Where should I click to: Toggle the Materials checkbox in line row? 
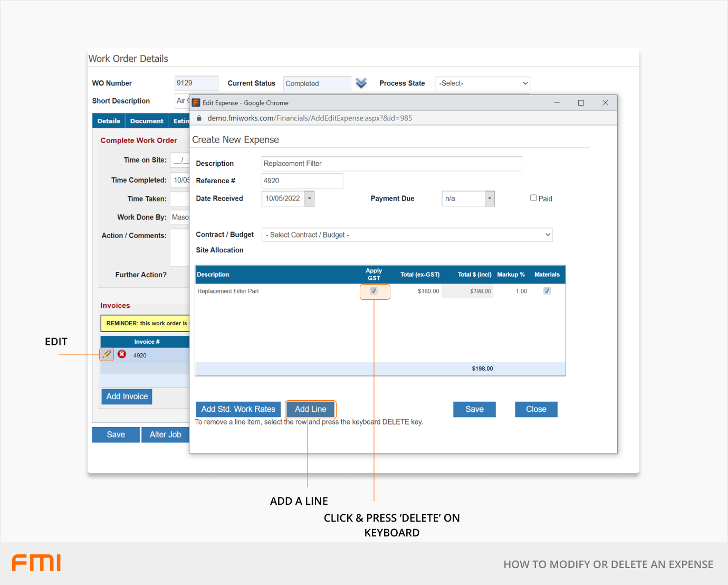(547, 291)
